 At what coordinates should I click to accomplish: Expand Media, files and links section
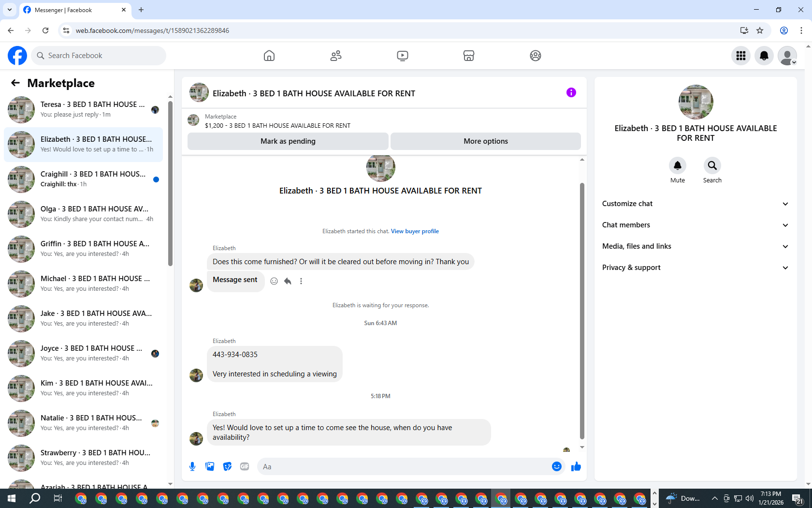696,246
